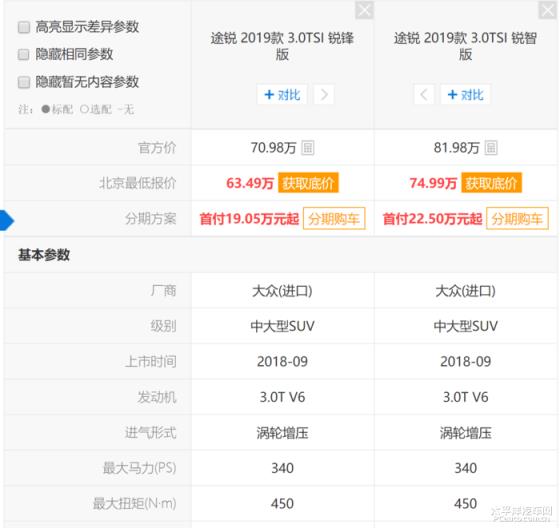Image resolution: width=560 pixels, height=528 pixels.
Task: Select the 基本参数 section header
Action: (x=44, y=255)
